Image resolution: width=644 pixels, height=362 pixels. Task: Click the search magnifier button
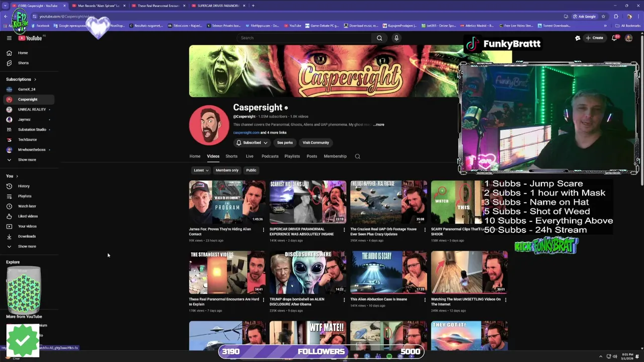[x=379, y=38]
